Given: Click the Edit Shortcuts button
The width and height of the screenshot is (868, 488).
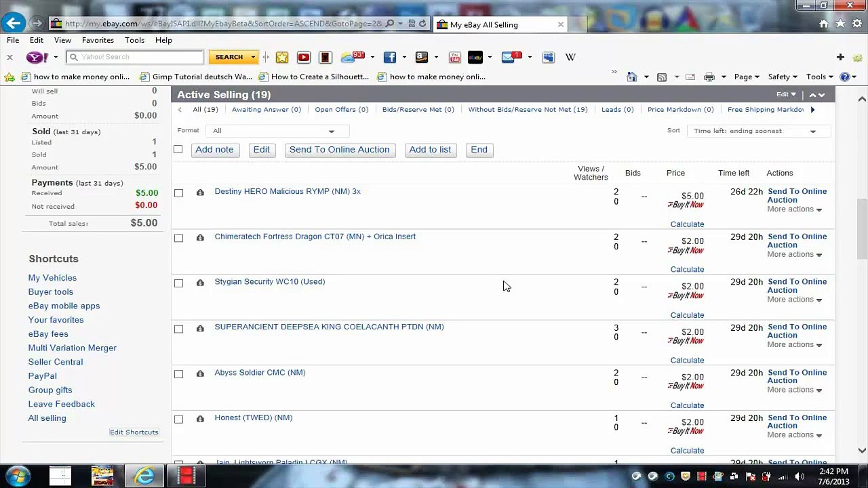Looking at the screenshot, I should [x=134, y=432].
